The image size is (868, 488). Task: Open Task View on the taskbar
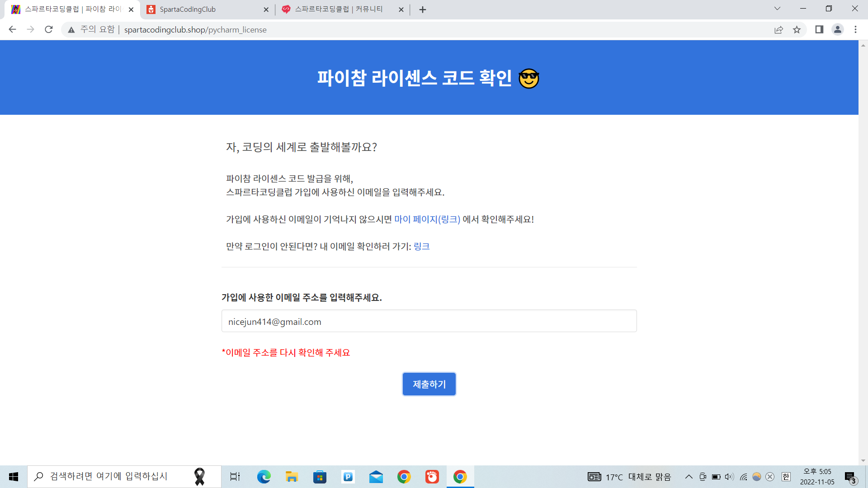[x=235, y=477]
